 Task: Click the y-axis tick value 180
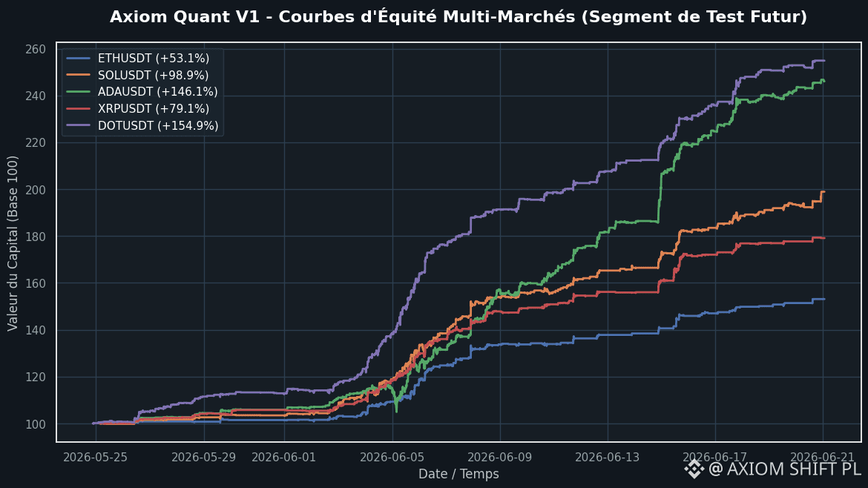coord(36,237)
